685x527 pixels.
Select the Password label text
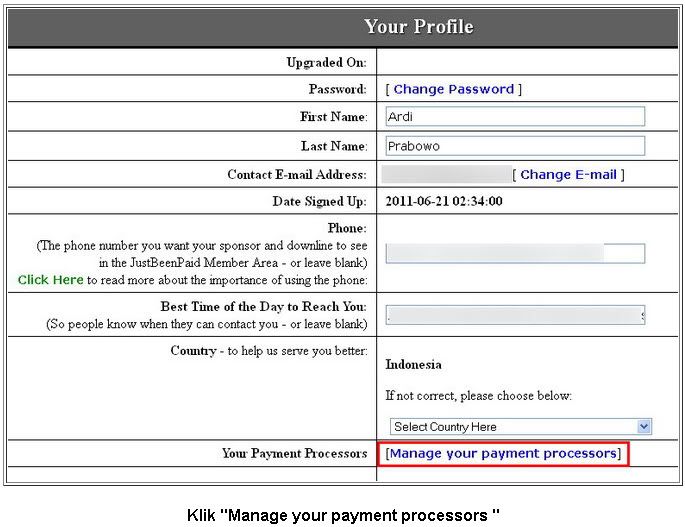click(338, 89)
